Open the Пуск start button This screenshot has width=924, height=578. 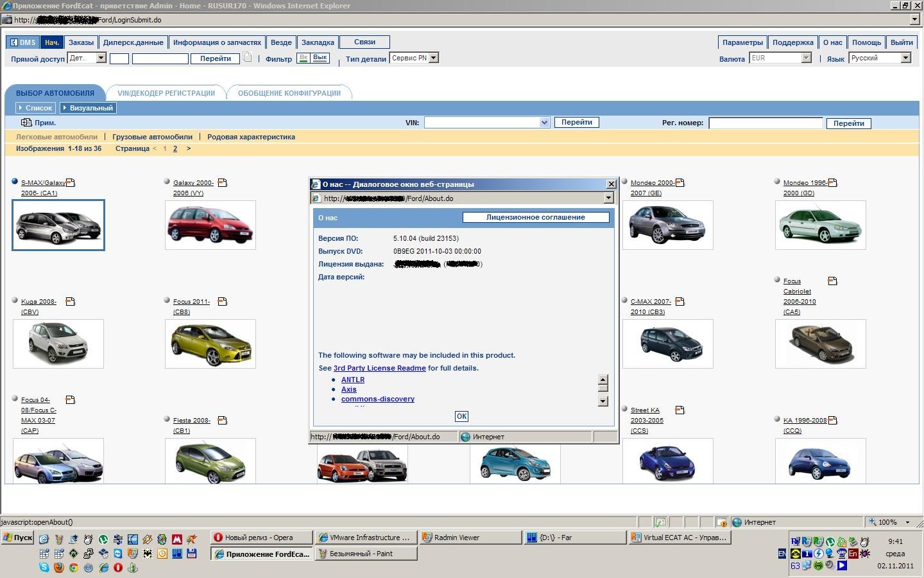(x=17, y=538)
